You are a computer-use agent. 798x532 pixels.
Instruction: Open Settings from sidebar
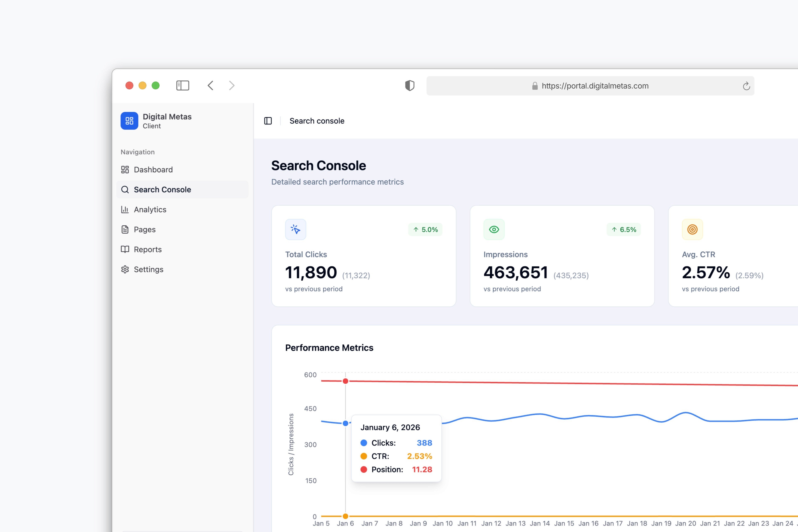pyautogui.click(x=148, y=269)
